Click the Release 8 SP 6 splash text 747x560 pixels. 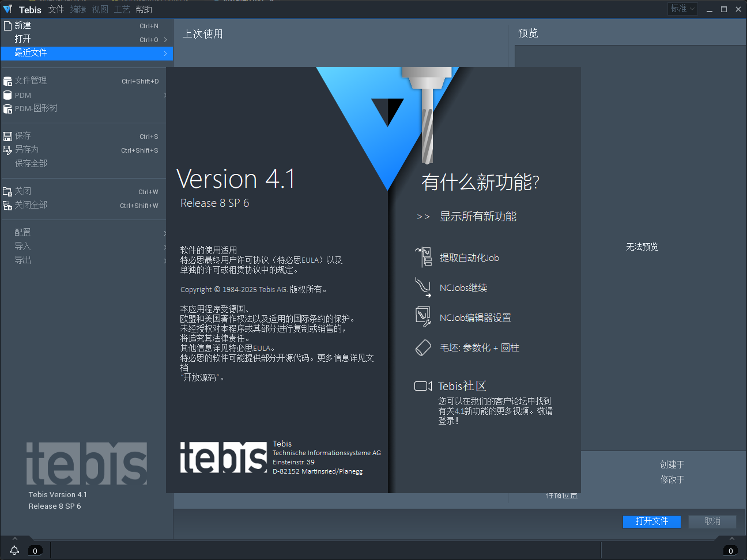tap(214, 203)
